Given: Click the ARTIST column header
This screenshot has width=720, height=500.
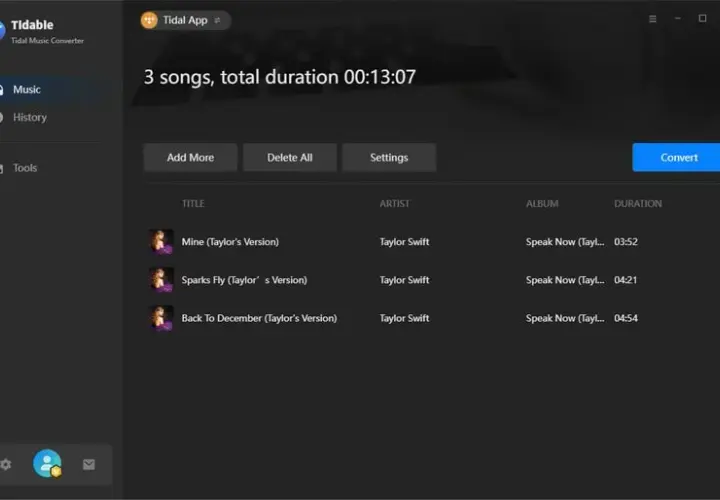Looking at the screenshot, I should click(394, 203).
